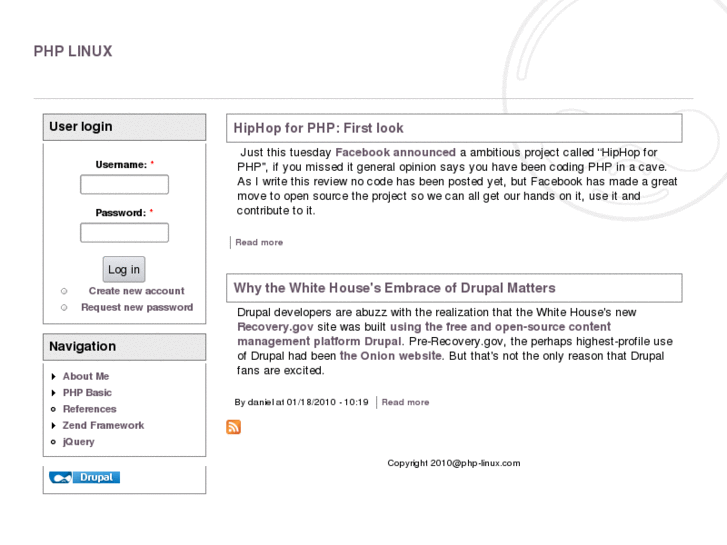This screenshot has width=727, height=545.
Task: Open the Request new password link
Action: coord(137,307)
